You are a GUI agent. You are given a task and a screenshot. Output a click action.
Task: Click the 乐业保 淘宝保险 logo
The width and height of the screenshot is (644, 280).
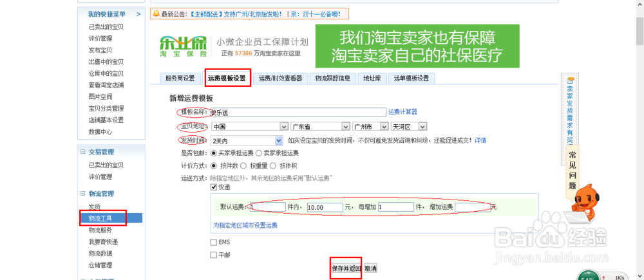pos(184,46)
